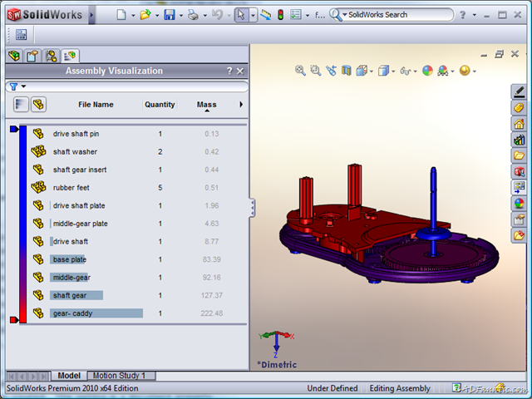Click the Rebuild traffic light icon
The height and width of the screenshot is (399, 532).
(x=280, y=15)
